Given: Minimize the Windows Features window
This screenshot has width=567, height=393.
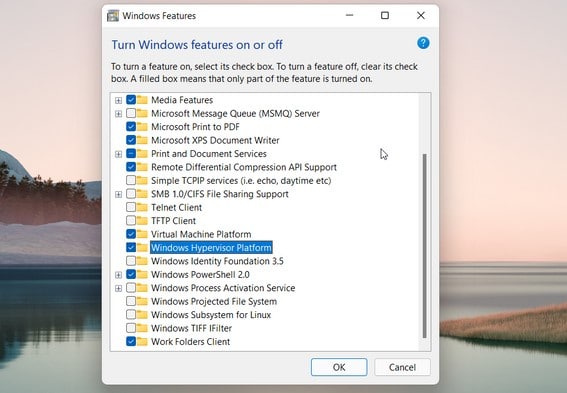Looking at the screenshot, I should pos(349,15).
